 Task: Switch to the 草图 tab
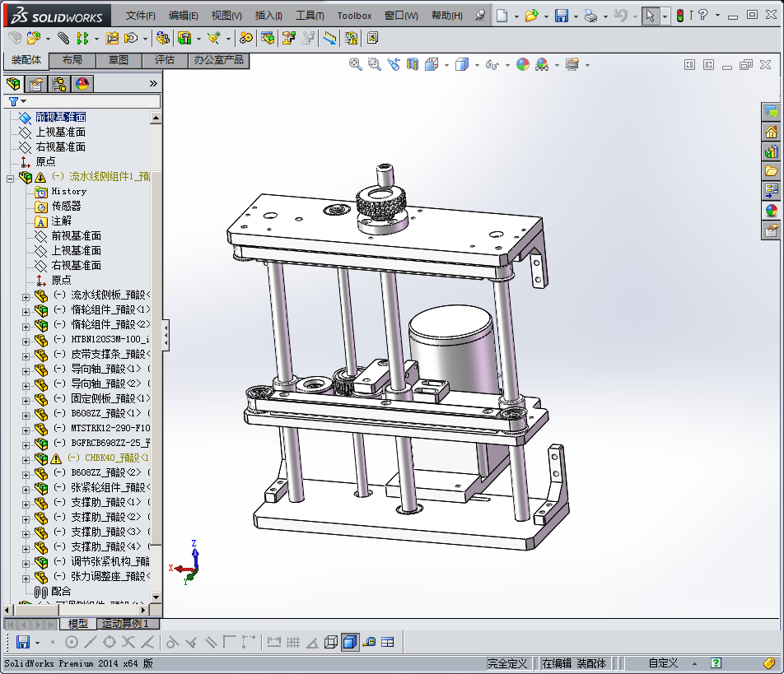coord(119,60)
